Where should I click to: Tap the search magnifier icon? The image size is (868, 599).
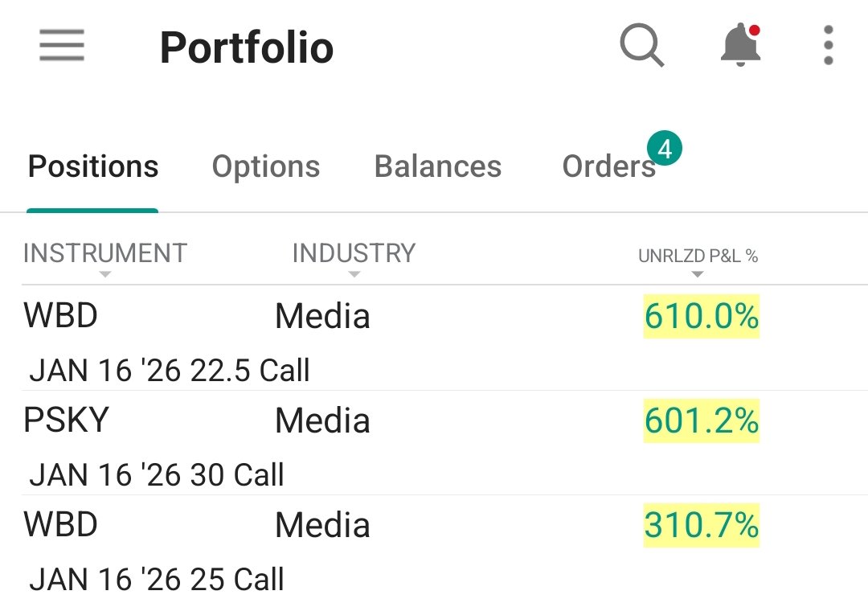point(641,45)
